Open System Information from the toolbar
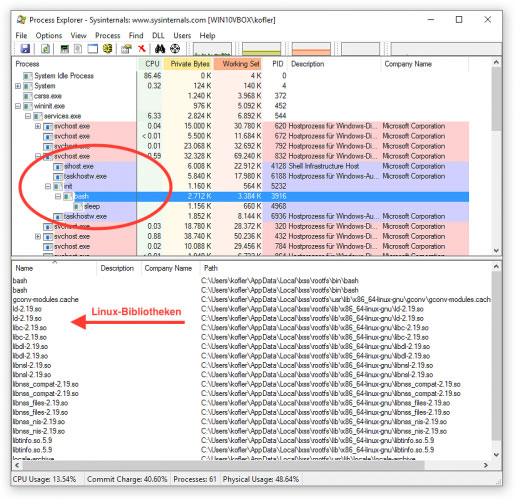This screenshot has height=500, width=516. 65,49
